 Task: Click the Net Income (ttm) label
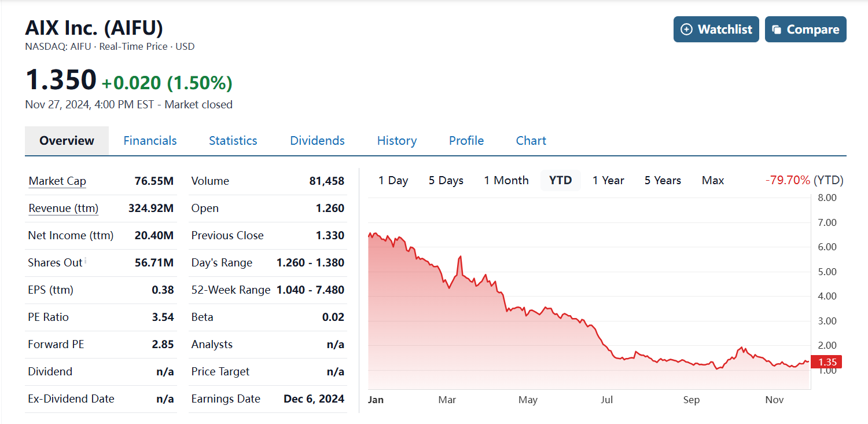pyautogui.click(x=71, y=236)
